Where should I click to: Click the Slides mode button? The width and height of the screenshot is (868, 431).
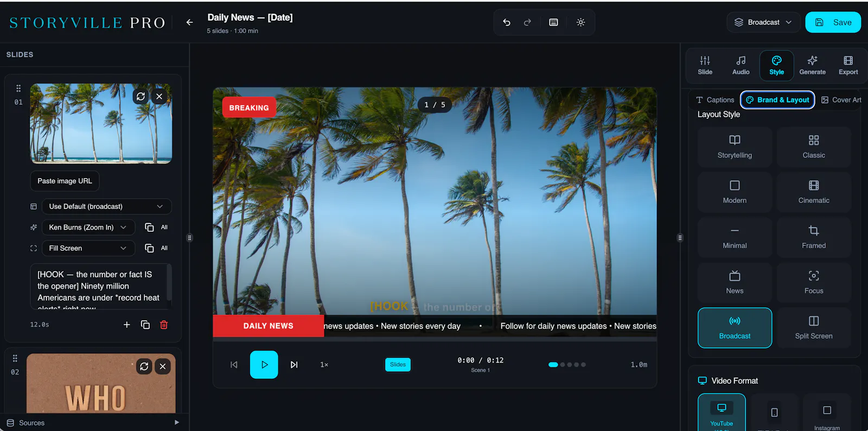(x=398, y=365)
